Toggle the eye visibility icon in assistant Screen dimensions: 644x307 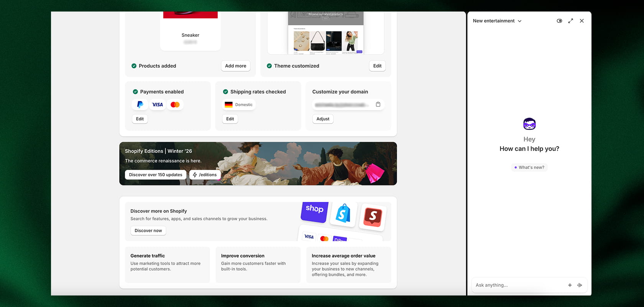pos(559,21)
